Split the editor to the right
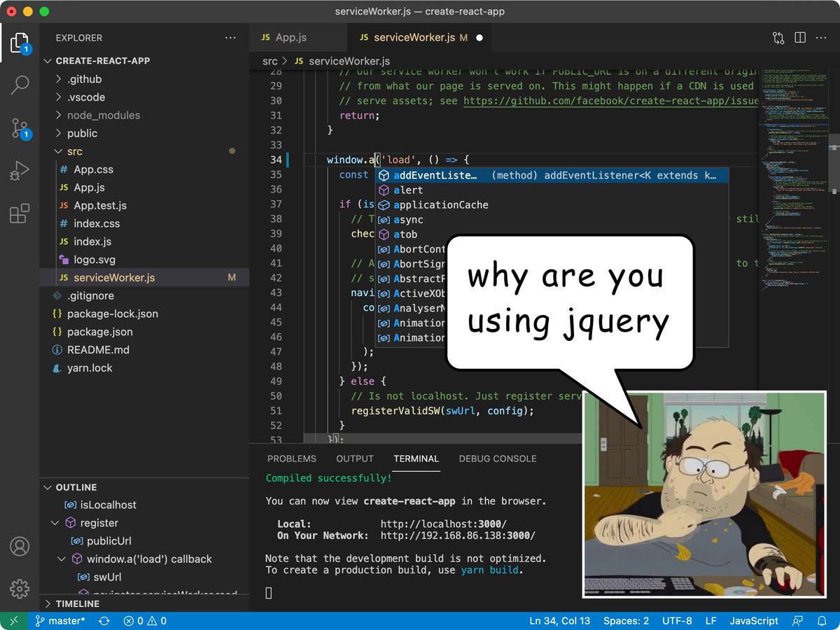The height and width of the screenshot is (630, 840). coord(800,38)
